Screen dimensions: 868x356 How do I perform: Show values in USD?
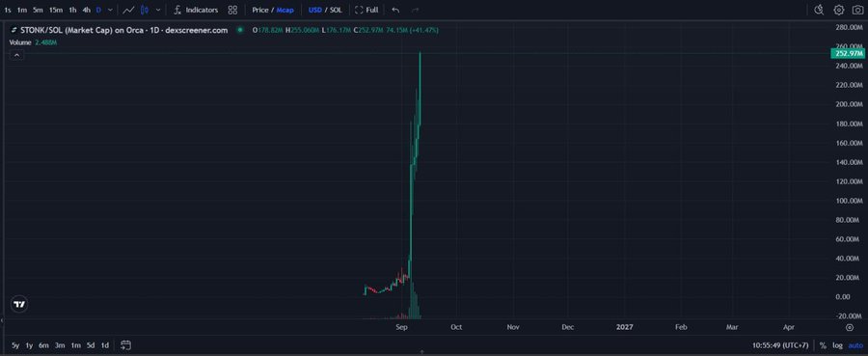pos(315,10)
